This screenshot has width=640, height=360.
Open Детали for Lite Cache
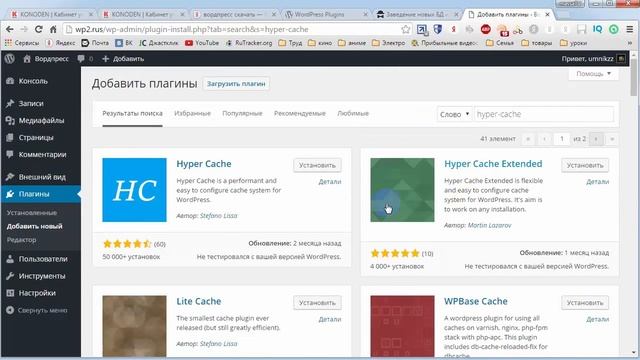click(330, 320)
